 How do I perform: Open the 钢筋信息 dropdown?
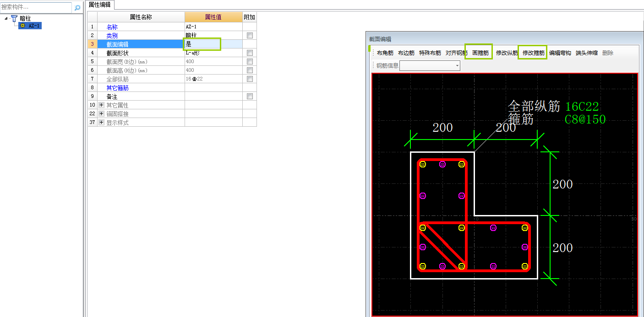click(x=457, y=66)
